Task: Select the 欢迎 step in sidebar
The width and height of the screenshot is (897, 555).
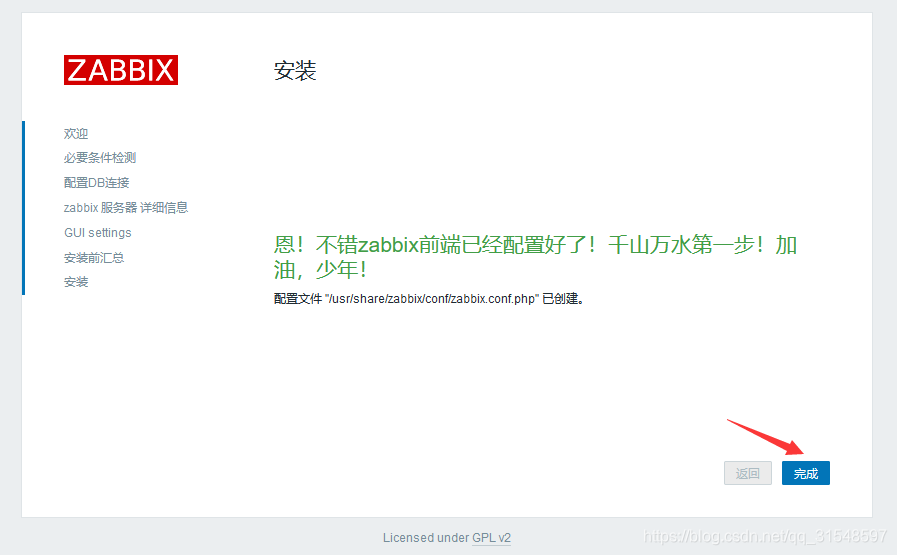Action: (76, 133)
